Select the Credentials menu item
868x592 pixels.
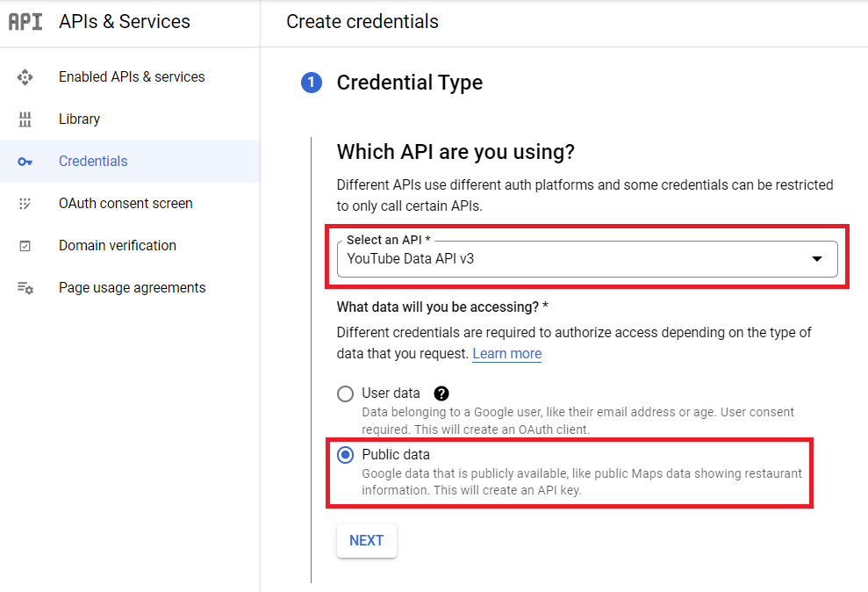coord(130,161)
